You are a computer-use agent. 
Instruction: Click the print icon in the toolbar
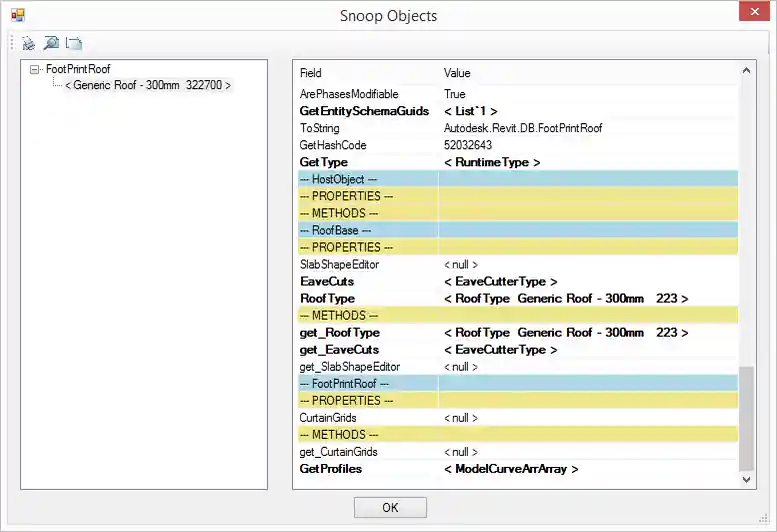28,43
